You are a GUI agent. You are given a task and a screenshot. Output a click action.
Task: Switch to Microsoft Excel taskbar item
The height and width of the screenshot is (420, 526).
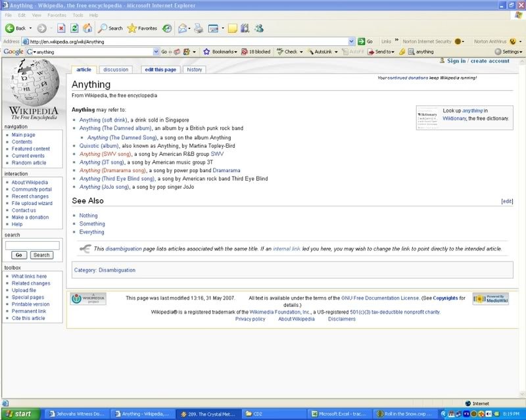[340, 414]
